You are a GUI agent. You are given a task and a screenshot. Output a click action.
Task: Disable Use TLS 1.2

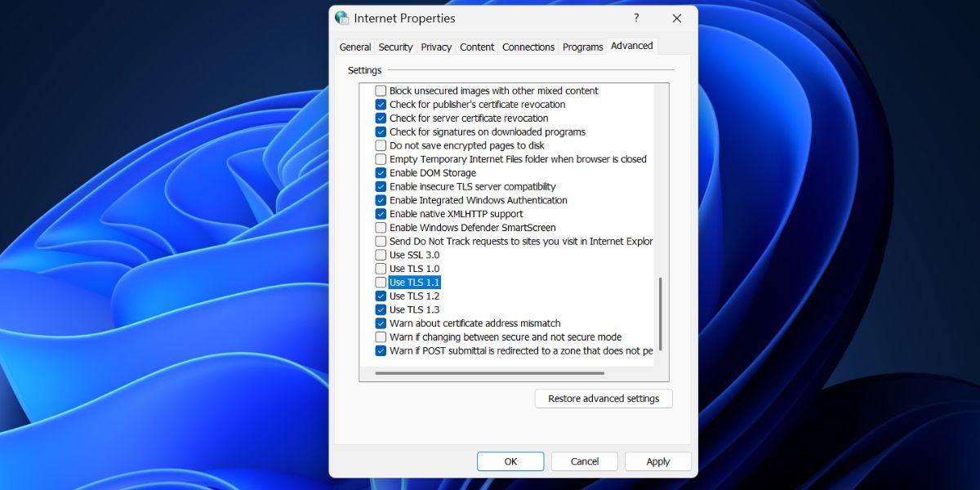point(381,296)
